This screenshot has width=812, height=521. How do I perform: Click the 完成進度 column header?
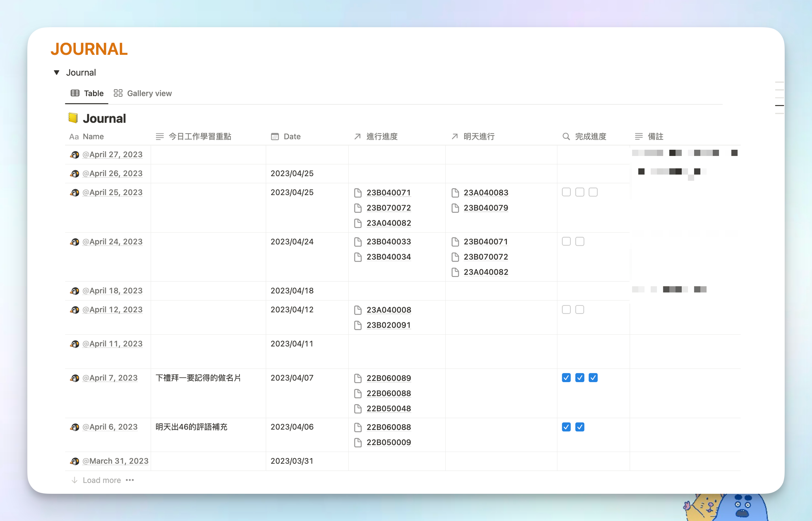click(x=584, y=136)
